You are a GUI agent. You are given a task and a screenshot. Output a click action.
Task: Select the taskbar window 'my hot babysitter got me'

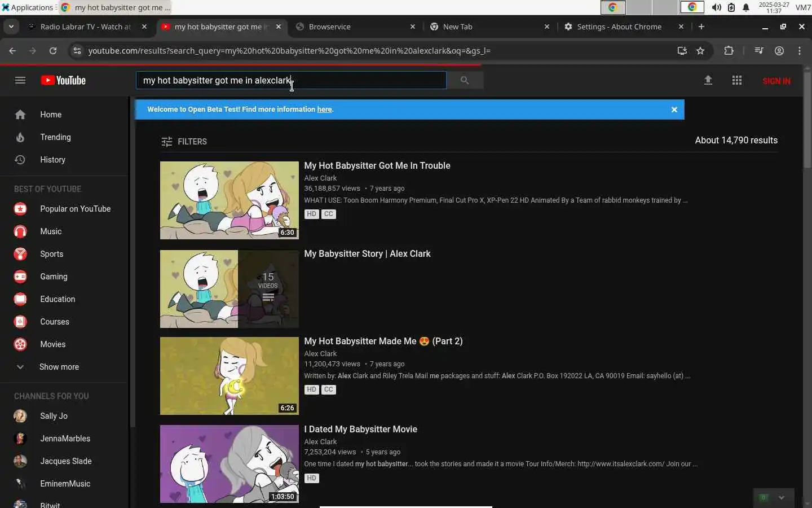114,7
